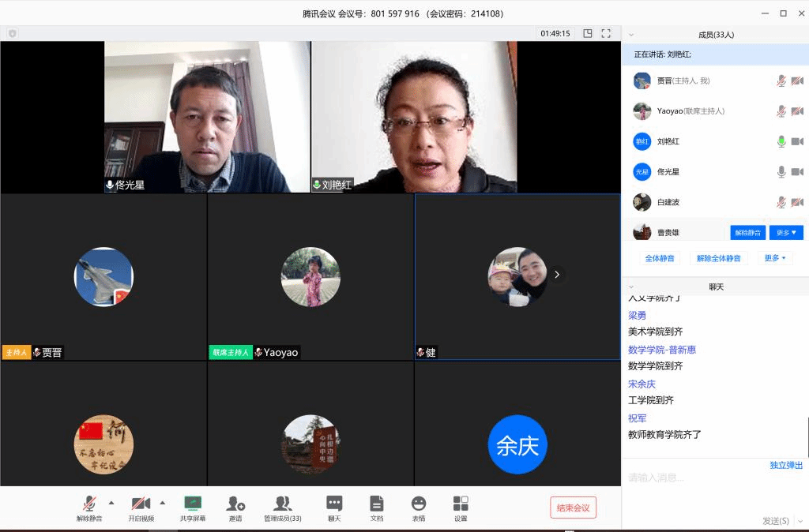Click sender name 祝军 in chat
The image size is (809, 532).
(x=638, y=418)
